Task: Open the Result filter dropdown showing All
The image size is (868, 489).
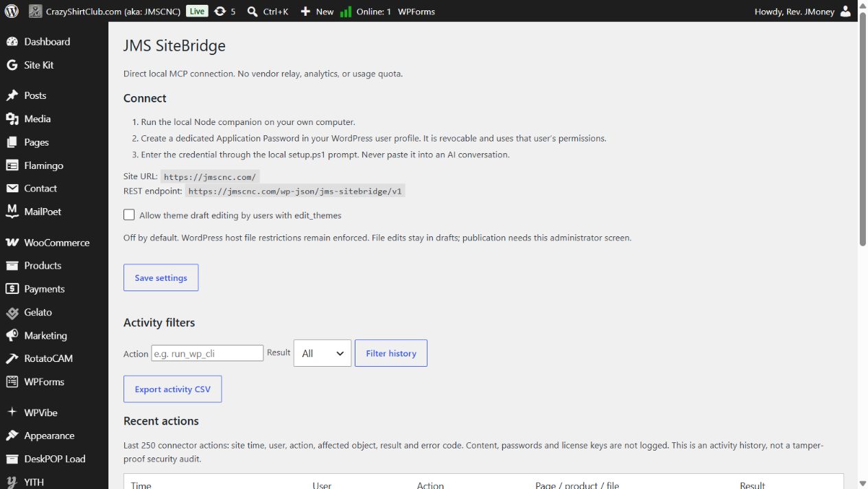Action: click(x=322, y=353)
